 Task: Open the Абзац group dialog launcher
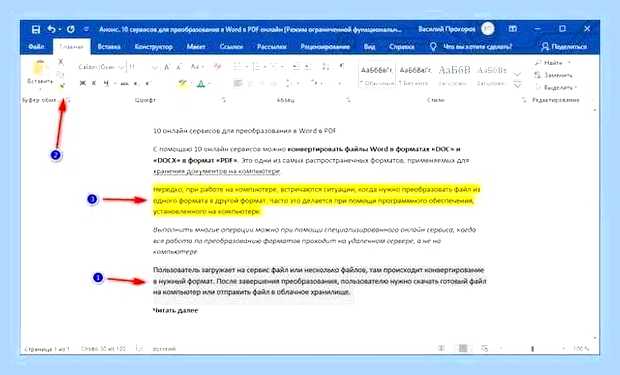tap(348, 100)
